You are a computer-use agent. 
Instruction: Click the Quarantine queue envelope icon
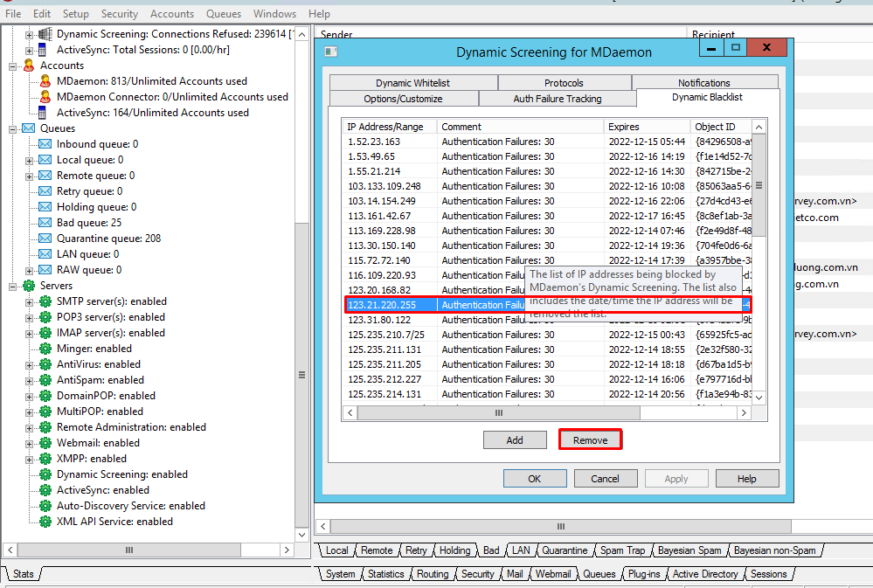(x=45, y=239)
